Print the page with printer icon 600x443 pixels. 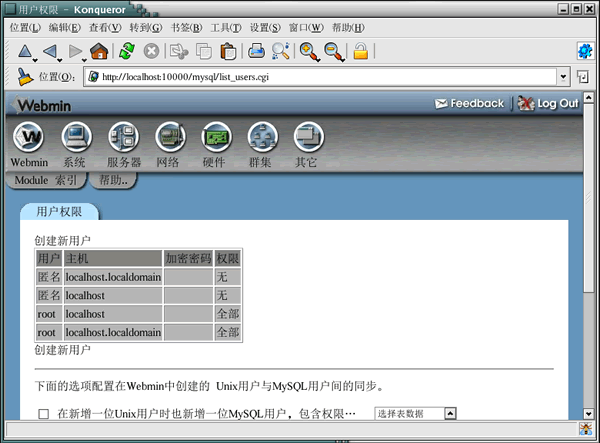pos(256,51)
